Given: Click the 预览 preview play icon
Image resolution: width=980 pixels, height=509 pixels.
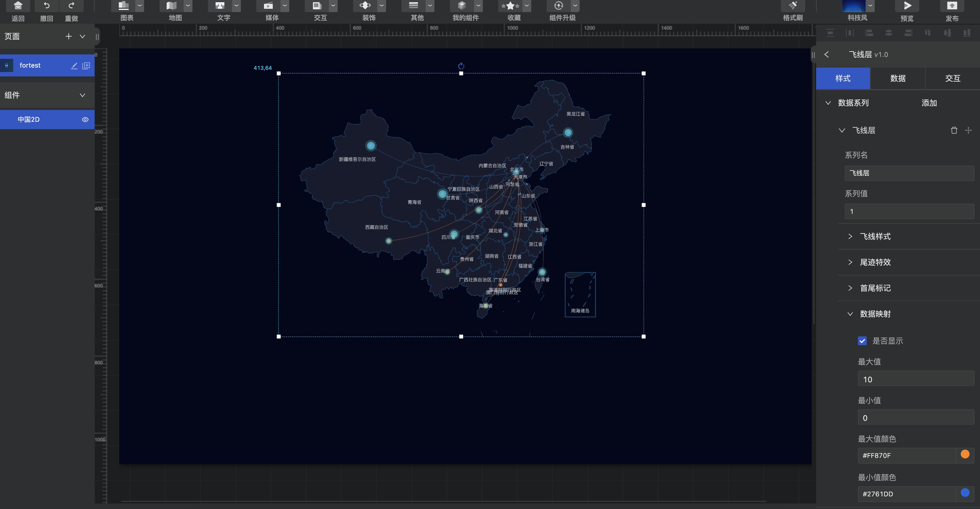Looking at the screenshot, I should (x=907, y=6).
